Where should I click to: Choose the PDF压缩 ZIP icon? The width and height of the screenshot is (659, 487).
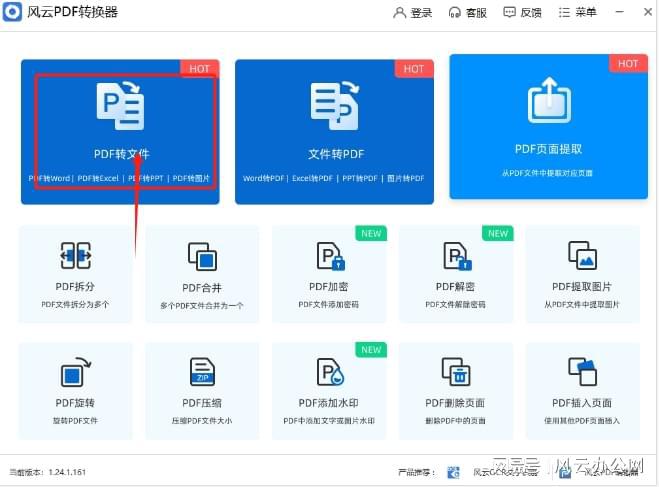pos(202,372)
